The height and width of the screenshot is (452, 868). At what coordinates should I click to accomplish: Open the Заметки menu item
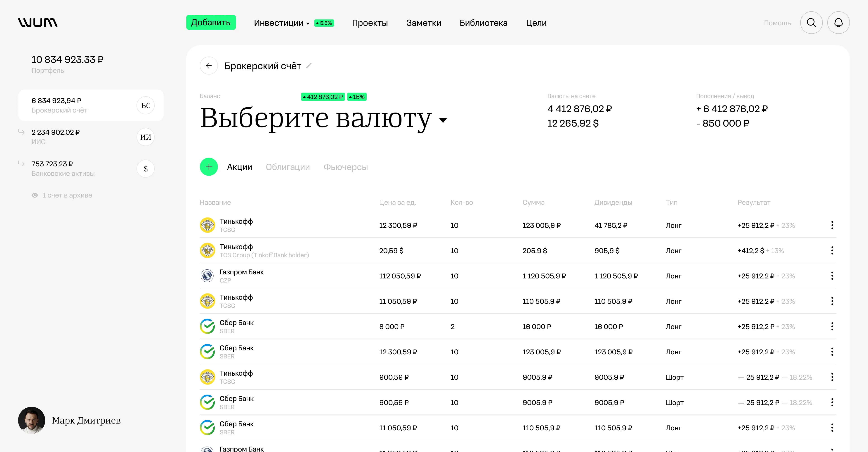tap(424, 23)
